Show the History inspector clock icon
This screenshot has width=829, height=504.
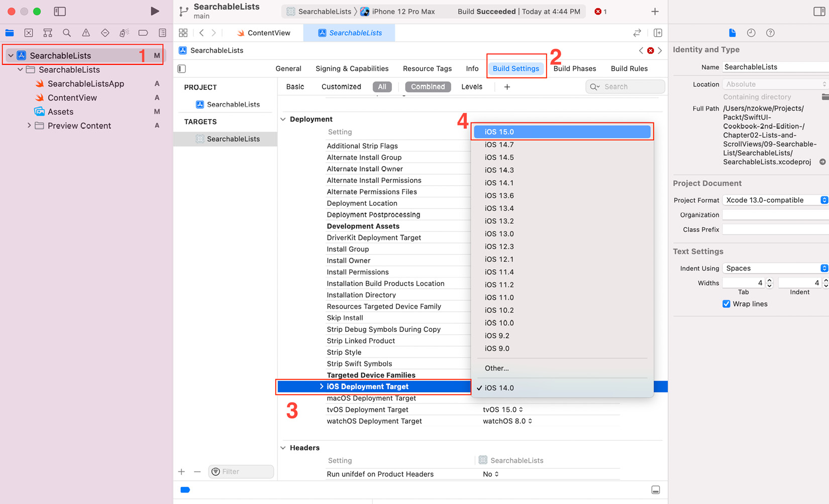(751, 33)
